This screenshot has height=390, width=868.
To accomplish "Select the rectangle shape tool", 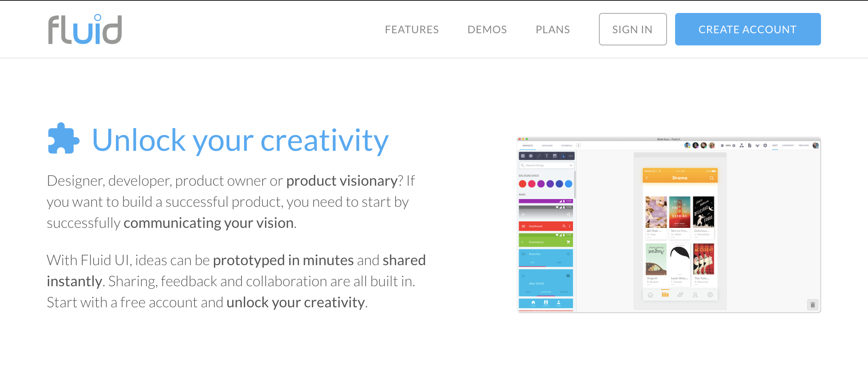I will 523,156.
